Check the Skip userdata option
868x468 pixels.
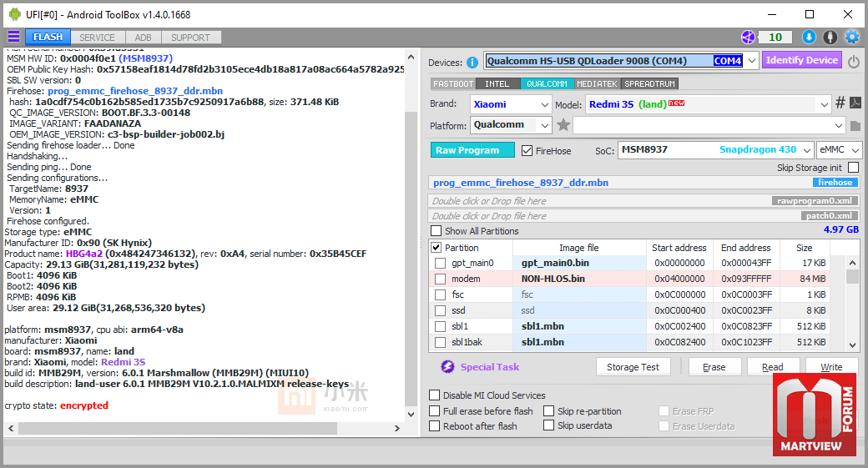[548, 425]
